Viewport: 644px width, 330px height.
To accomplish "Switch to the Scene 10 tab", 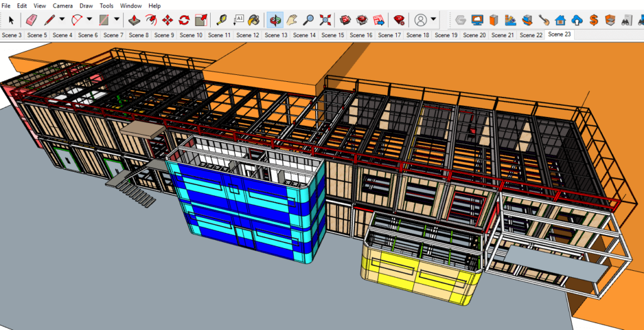I will 191,35.
